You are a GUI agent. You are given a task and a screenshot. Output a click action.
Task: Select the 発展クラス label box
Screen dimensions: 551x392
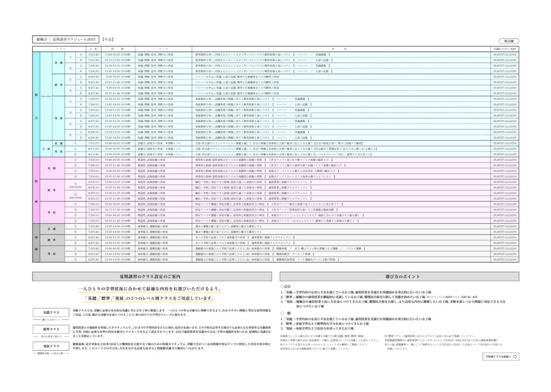click(51, 346)
